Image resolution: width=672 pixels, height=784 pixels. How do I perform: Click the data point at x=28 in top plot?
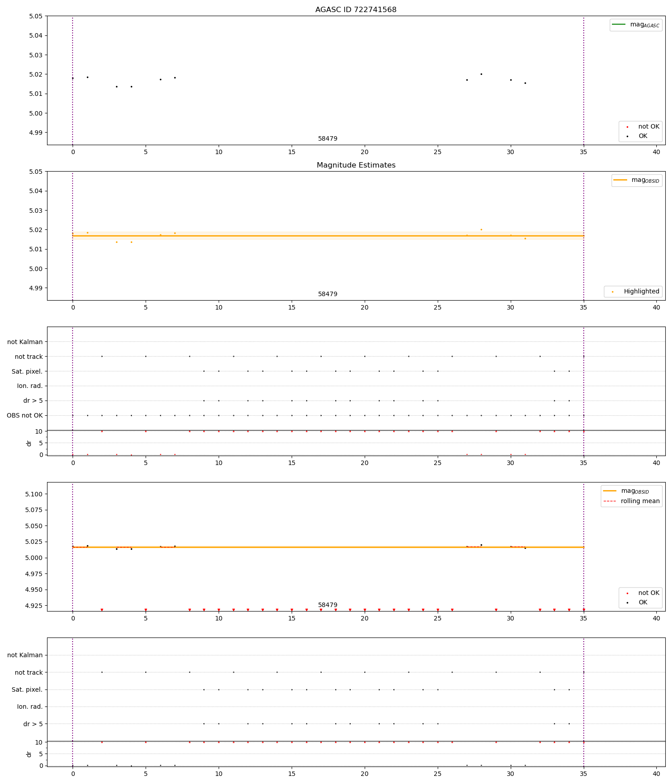click(x=481, y=74)
